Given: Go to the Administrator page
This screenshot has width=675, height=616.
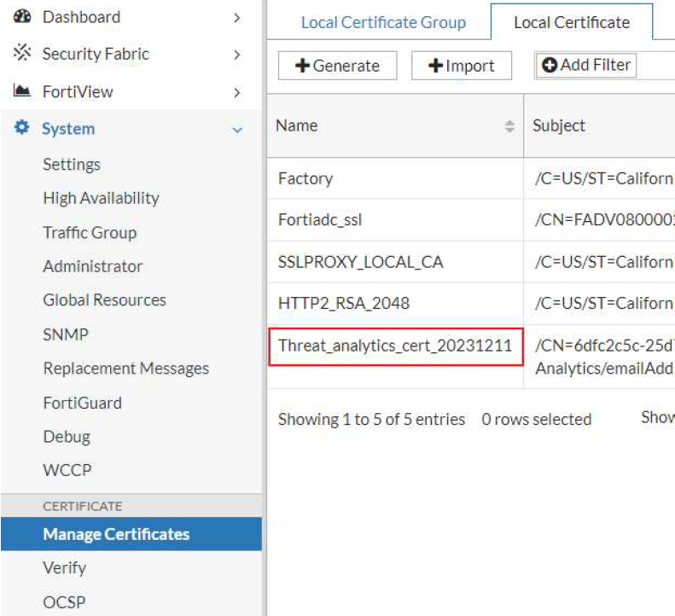Looking at the screenshot, I should (93, 266).
